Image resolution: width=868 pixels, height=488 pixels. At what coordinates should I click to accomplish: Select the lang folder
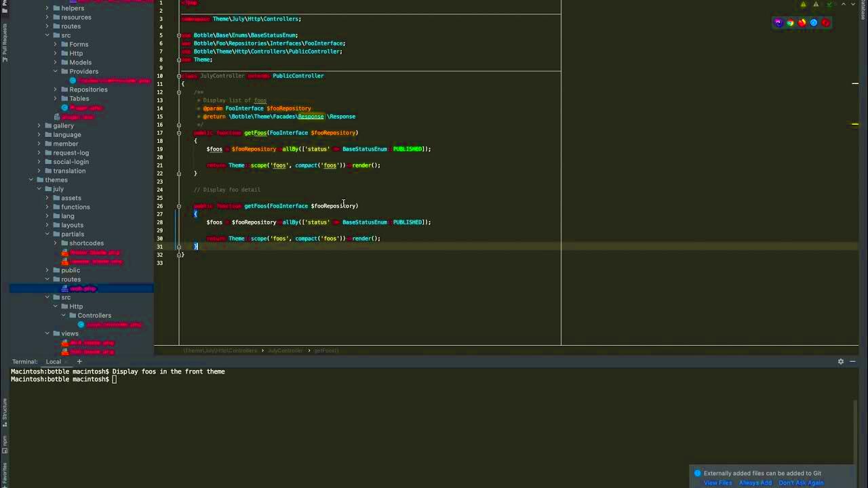[68, 216]
